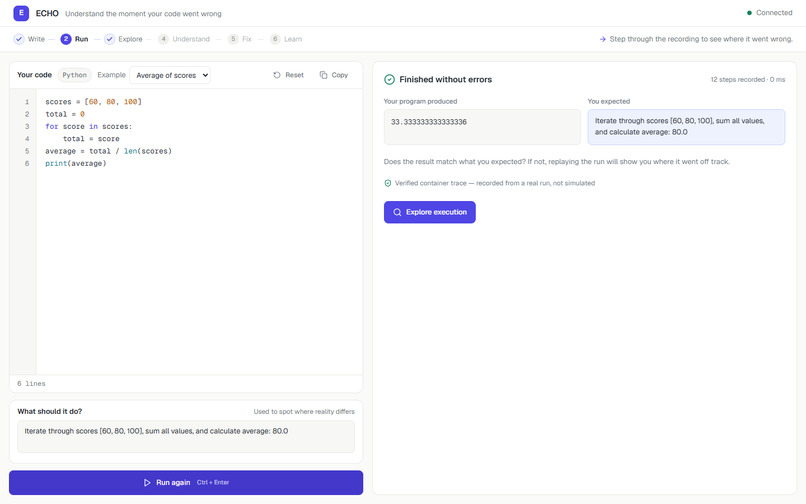The height and width of the screenshot is (504, 806).
Task: Click the ECHO logo icon
Action: pyautogui.click(x=21, y=13)
